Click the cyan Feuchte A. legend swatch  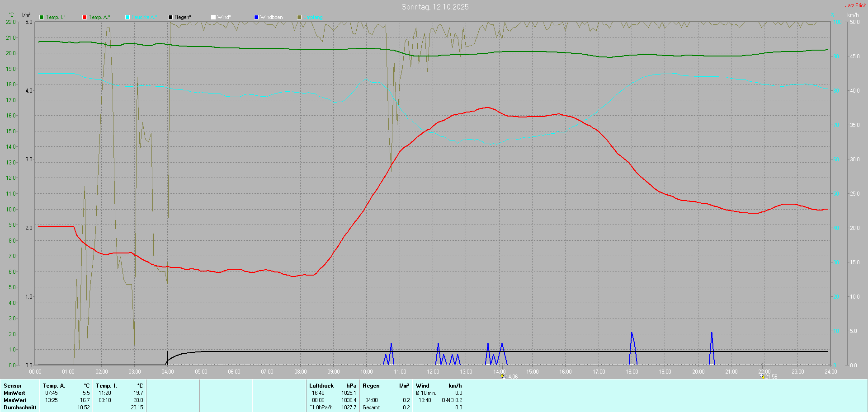pyautogui.click(x=127, y=17)
